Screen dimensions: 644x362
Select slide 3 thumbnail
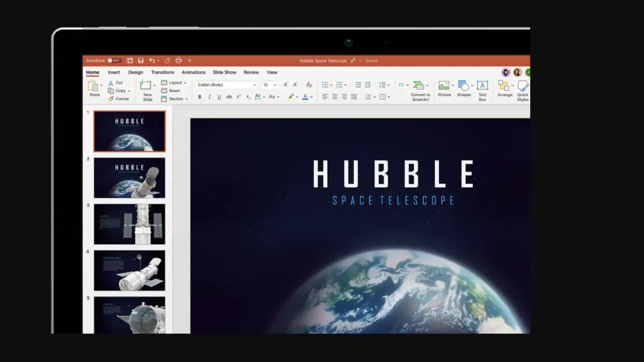tap(129, 224)
